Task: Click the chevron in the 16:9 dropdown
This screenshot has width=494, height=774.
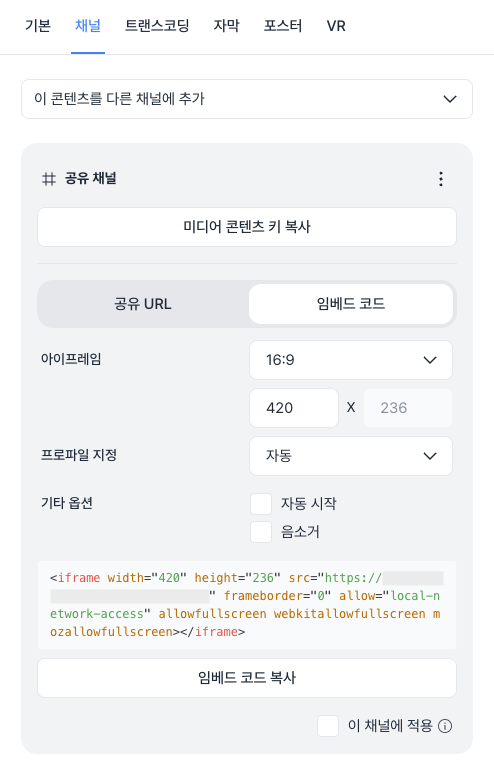Action: pyautogui.click(x=430, y=360)
